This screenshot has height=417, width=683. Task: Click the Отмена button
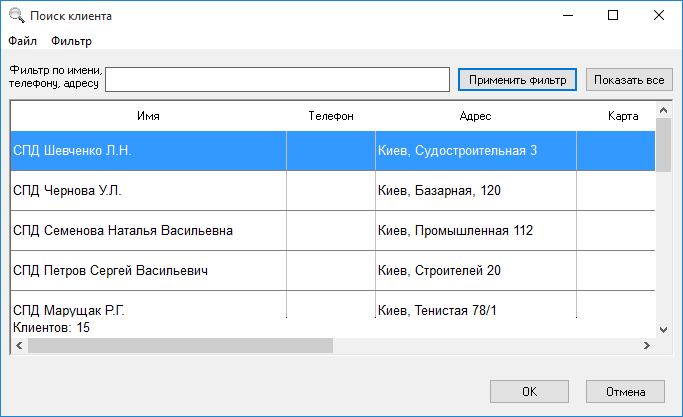pos(625,391)
